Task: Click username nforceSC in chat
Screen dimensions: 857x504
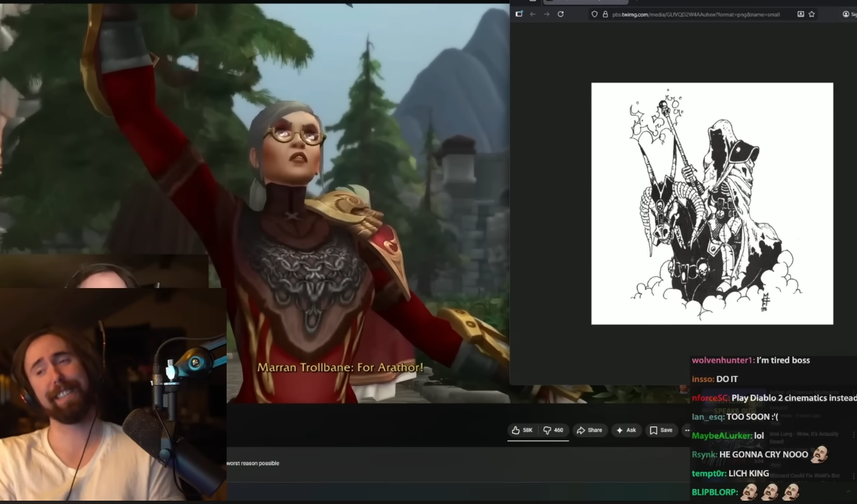Action: (x=710, y=398)
